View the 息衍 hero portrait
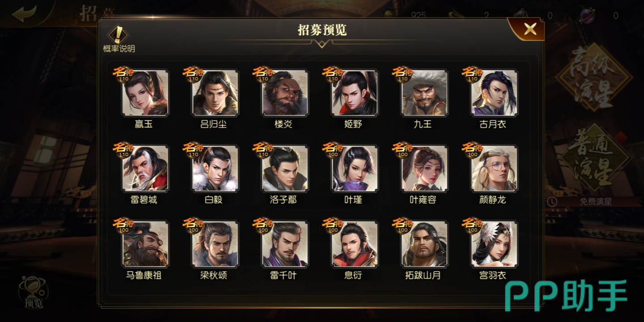The image size is (644, 322). tap(355, 244)
